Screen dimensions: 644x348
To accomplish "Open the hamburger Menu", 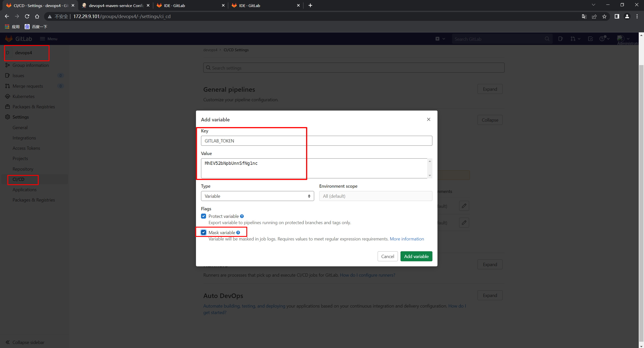I will [49, 39].
